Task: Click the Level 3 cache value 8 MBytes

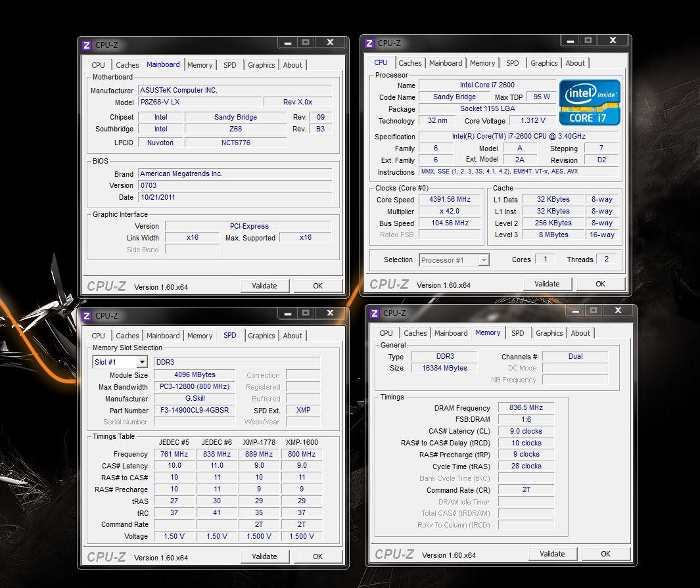Action: click(x=553, y=235)
